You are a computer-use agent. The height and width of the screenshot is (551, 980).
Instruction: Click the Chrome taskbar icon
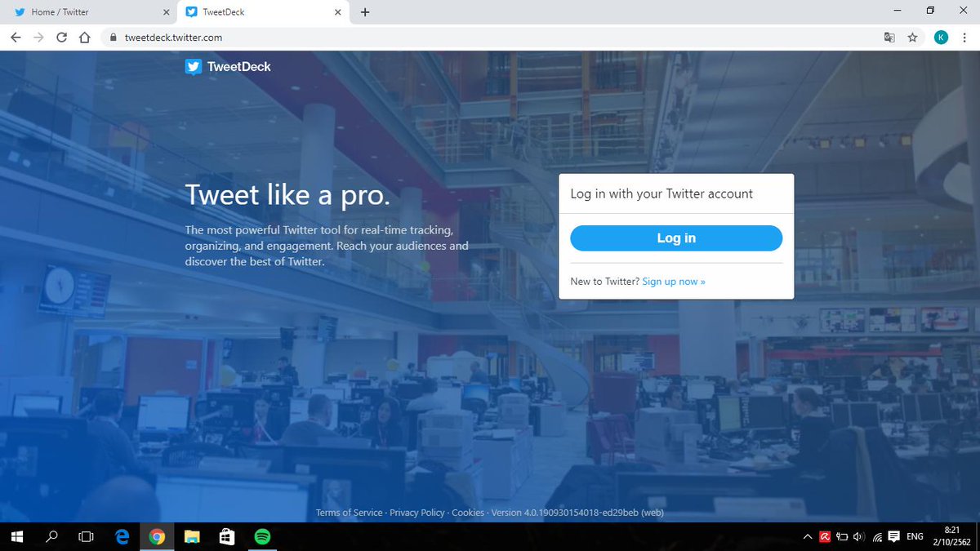point(157,536)
